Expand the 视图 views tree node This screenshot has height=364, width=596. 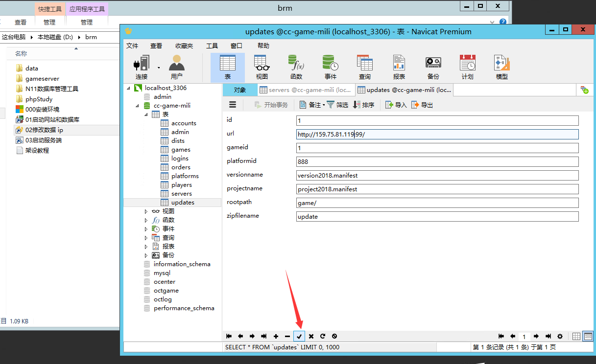[146, 211]
